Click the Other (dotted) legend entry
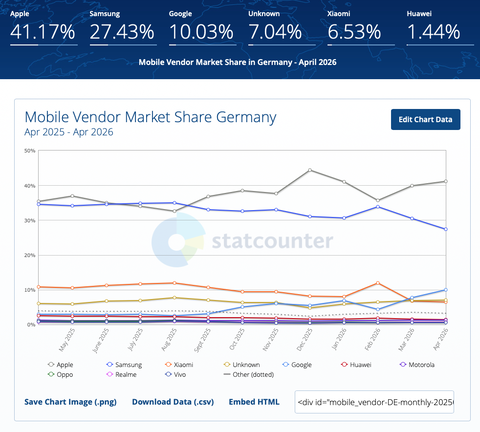Screen dimensions: 480x432 pos(249,374)
